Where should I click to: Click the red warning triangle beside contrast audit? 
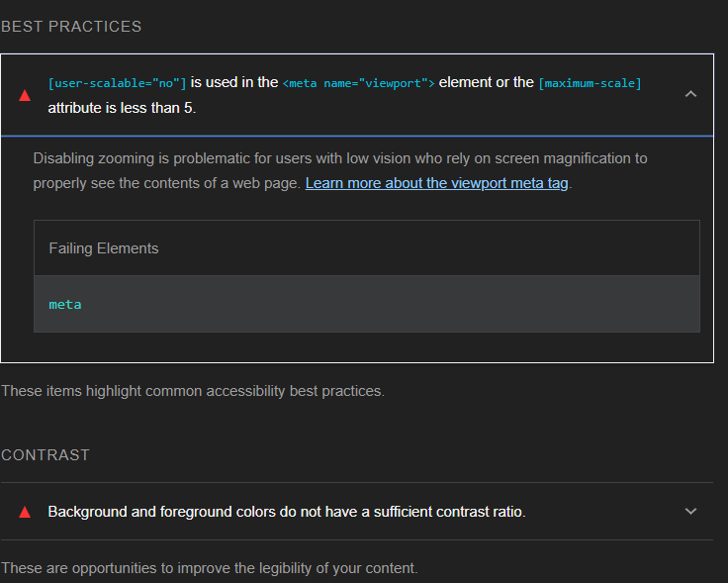(25, 512)
